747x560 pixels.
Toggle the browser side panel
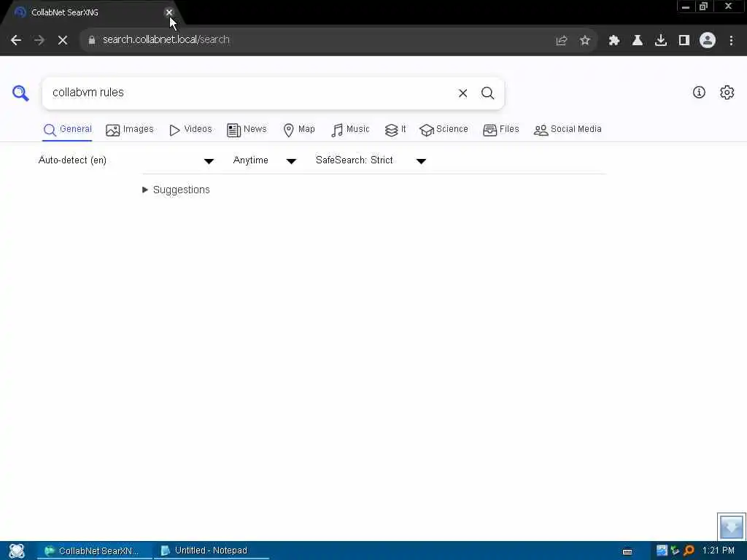pos(684,41)
